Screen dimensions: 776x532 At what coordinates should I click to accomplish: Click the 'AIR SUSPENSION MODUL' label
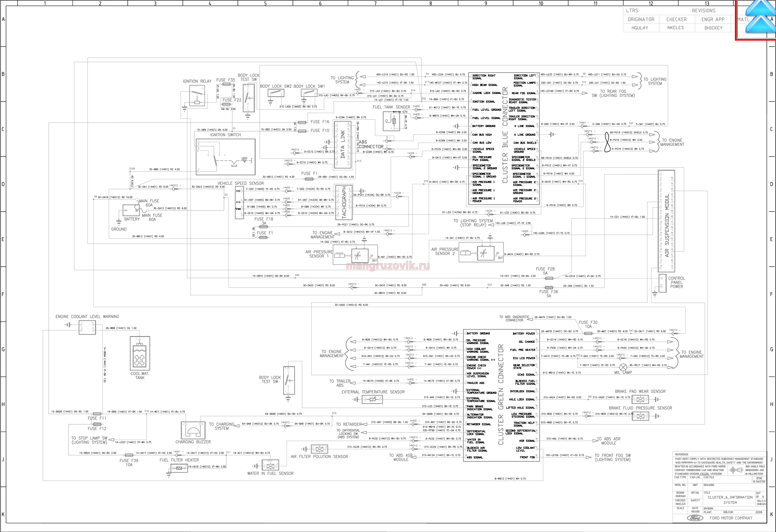667,226
